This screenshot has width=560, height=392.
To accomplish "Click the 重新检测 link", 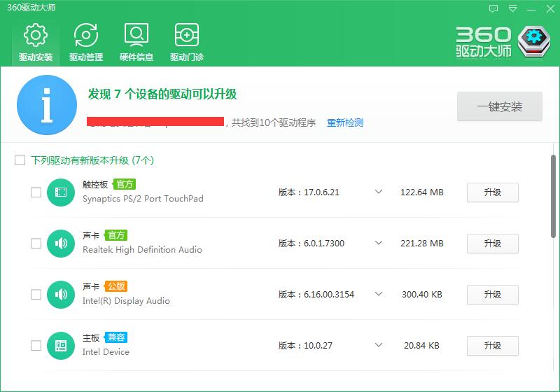I will [345, 122].
